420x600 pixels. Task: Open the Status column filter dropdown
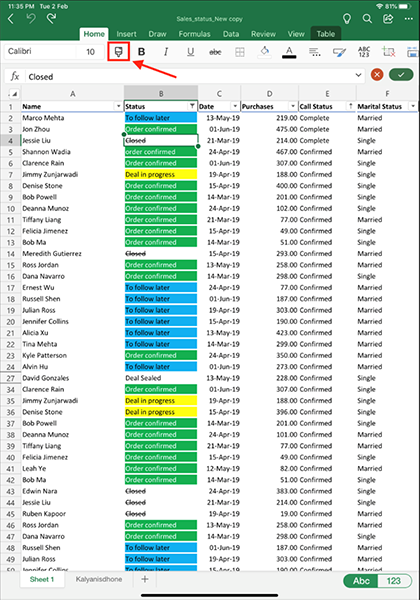pos(192,106)
